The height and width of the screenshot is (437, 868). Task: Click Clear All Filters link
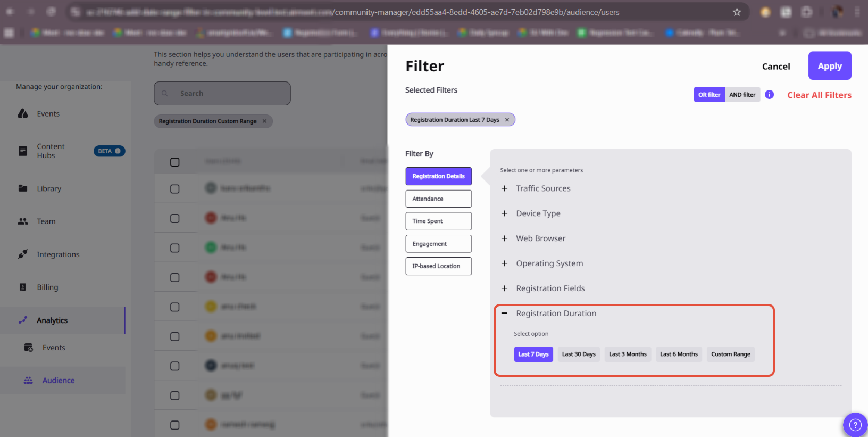click(819, 95)
